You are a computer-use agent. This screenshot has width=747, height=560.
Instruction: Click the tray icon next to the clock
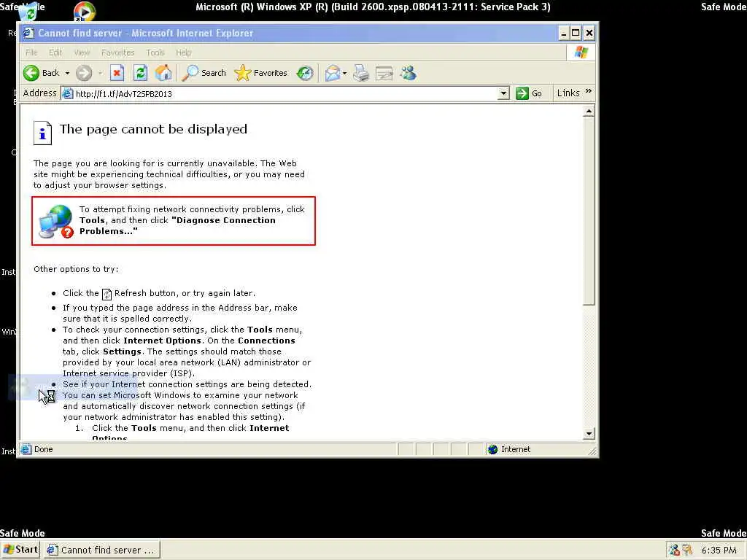687,550
